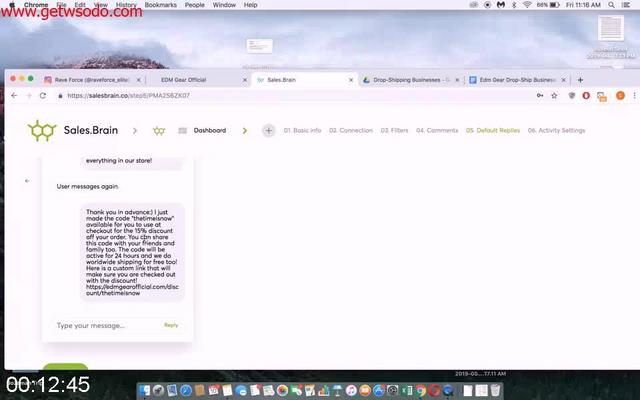Open the Chrome three-dot menu

(634, 96)
